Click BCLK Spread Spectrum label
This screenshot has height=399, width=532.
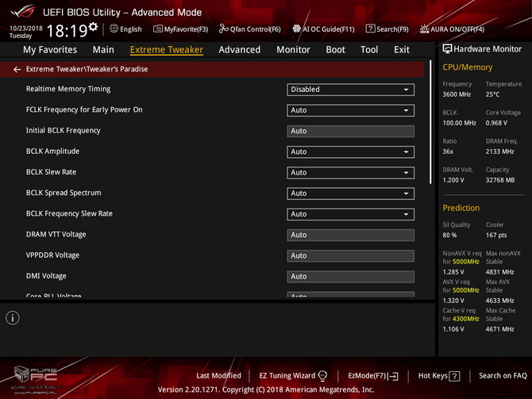(x=64, y=193)
